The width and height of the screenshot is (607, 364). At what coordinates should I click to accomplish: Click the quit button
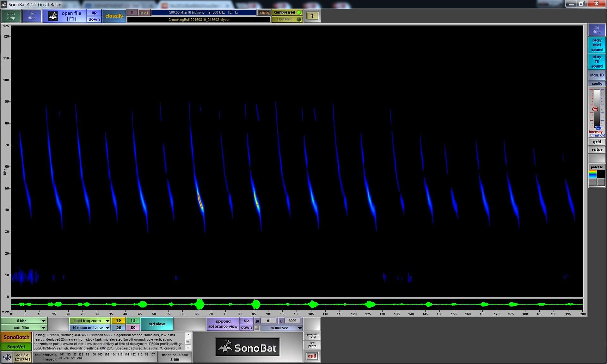[312, 356]
